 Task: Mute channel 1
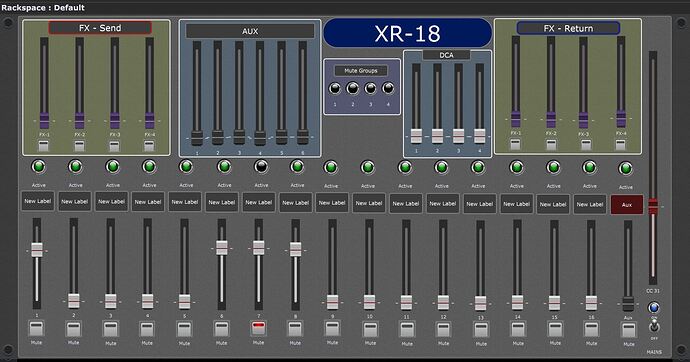coord(37,328)
